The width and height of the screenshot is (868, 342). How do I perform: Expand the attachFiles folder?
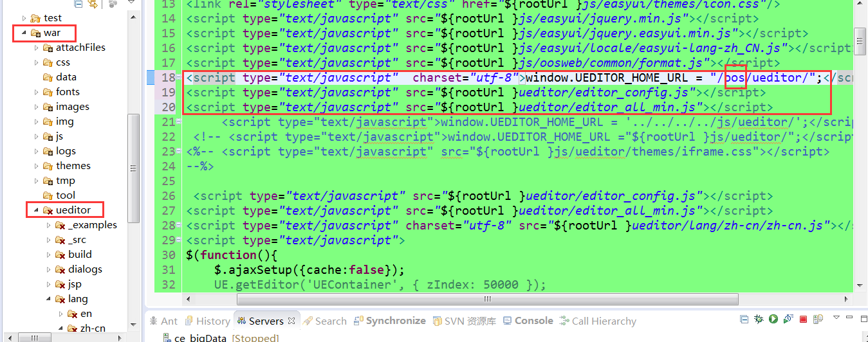(36, 48)
